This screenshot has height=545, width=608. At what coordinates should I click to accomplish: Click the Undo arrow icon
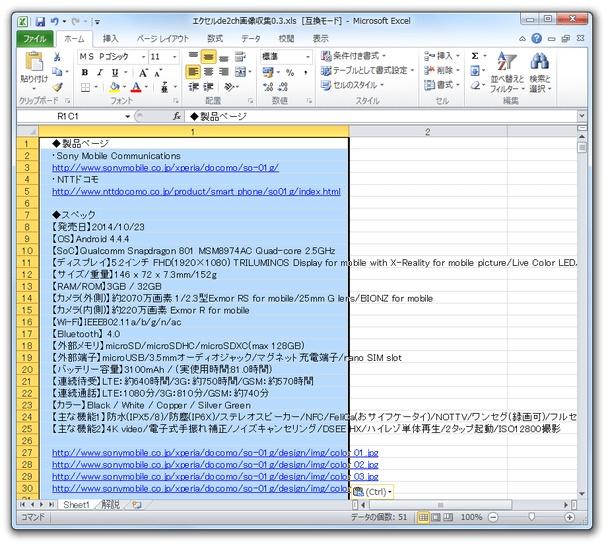(x=55, y=22)
